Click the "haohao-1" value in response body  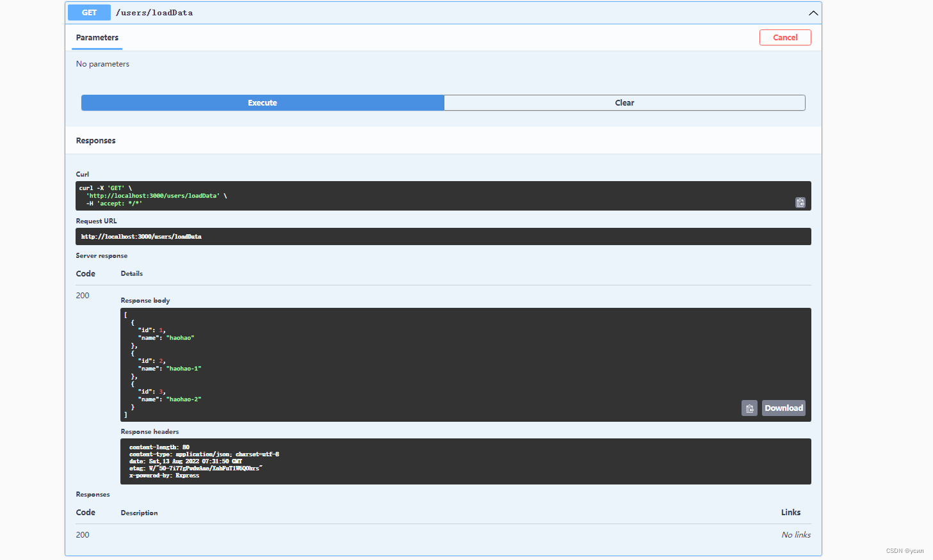pyautogui.click(x=184, y=369)
